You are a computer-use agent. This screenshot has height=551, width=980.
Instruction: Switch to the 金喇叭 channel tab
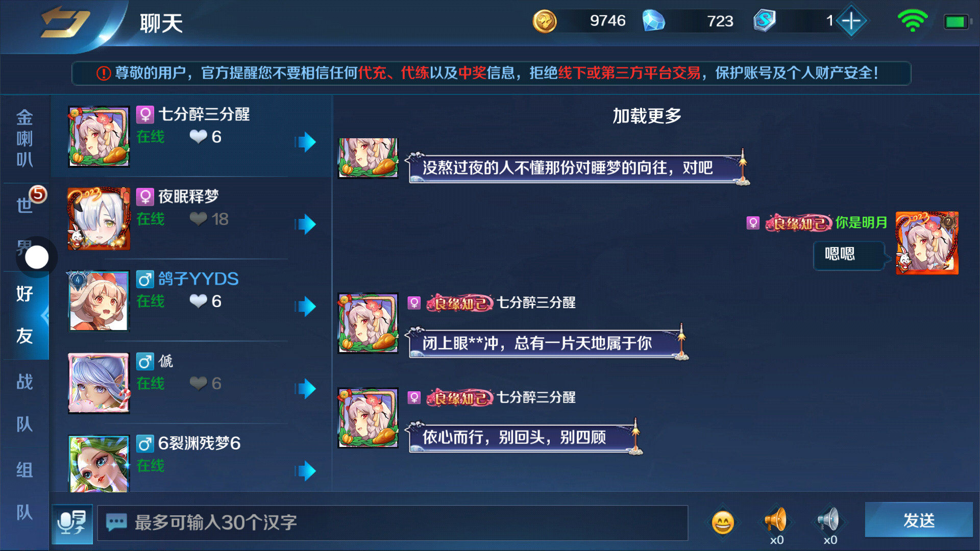pyautogui.click(x=24, y=139)
